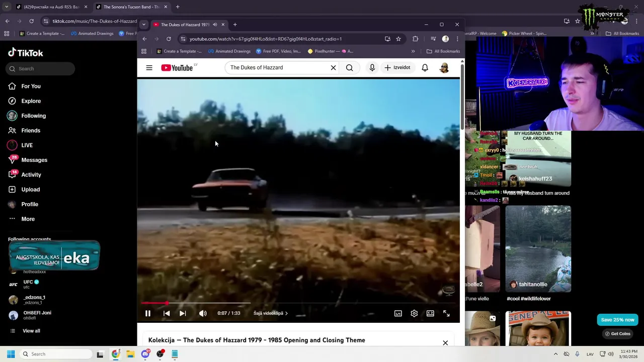Click Get Coins button
Image resolution: width=644 pixels, height=362 pixels.
617,333
